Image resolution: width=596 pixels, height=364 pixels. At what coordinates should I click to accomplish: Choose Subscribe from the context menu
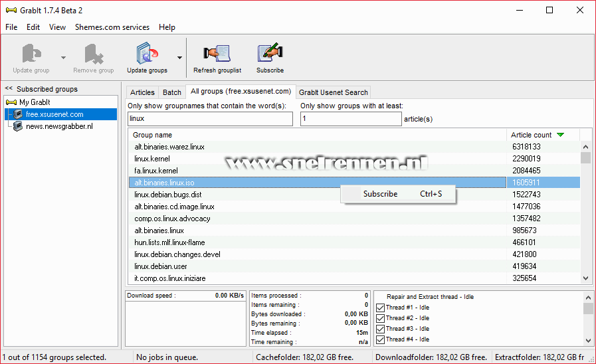click(398, 194)
